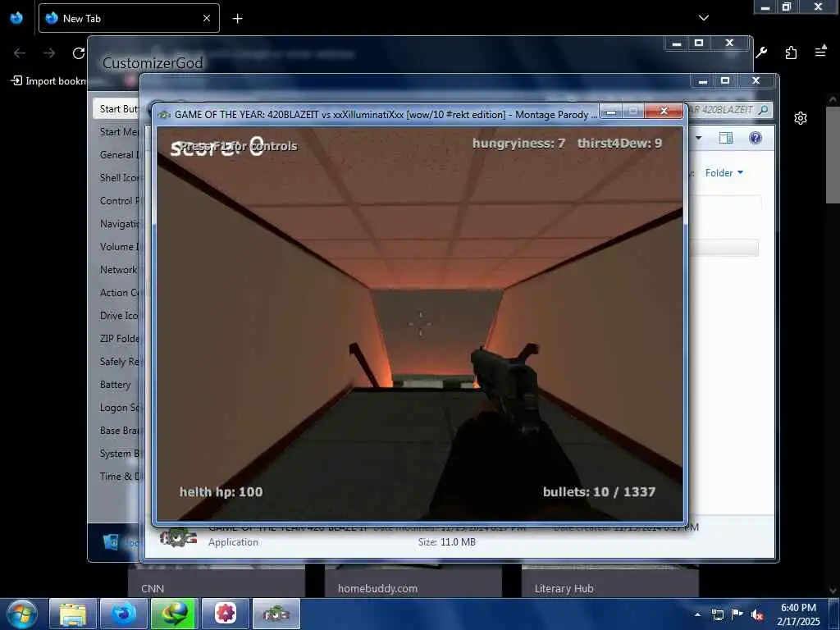Select Time & Date in CustomizerGod sidebar
840x630 pixels.
pyautogui.click(x=119, y=477)
